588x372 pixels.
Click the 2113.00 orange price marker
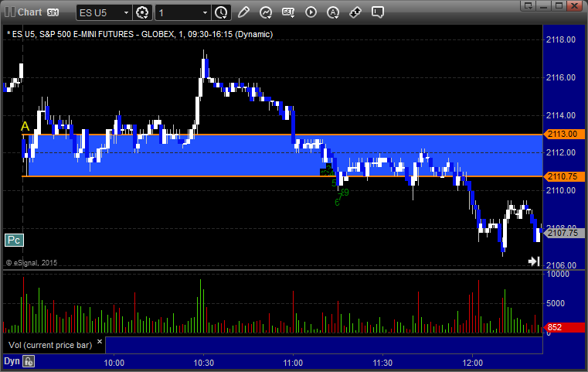[564, 134]
